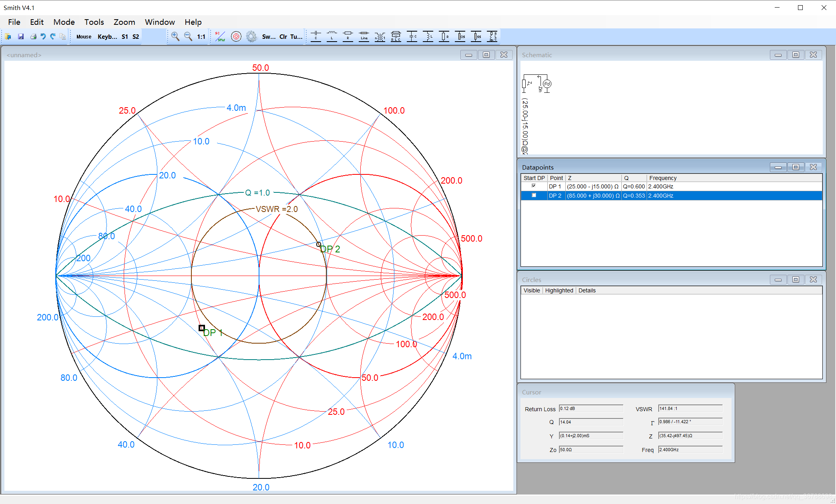Open the Tools menu
This screenshot has height=504, width=836.
pos(94,22)
